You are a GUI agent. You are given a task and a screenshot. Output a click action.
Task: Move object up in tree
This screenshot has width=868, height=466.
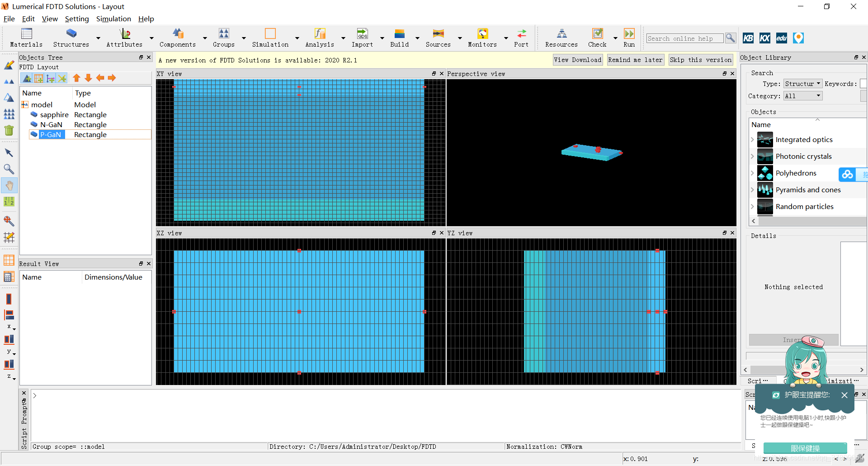tap(76, 78)
